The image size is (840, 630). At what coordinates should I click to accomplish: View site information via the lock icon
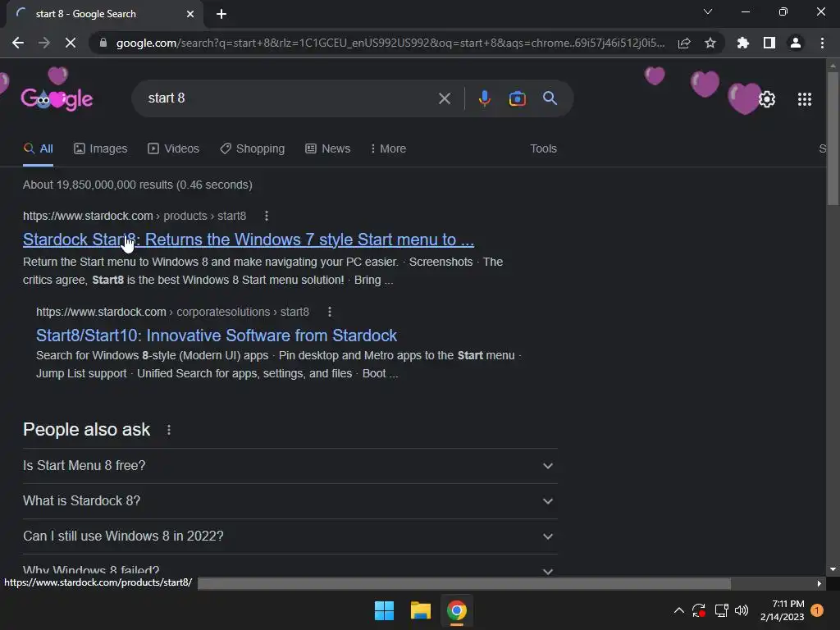(x=103, y=43)
